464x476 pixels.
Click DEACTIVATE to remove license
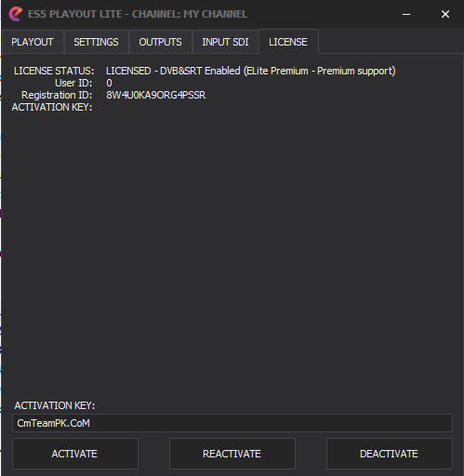(x=390, y=454)
